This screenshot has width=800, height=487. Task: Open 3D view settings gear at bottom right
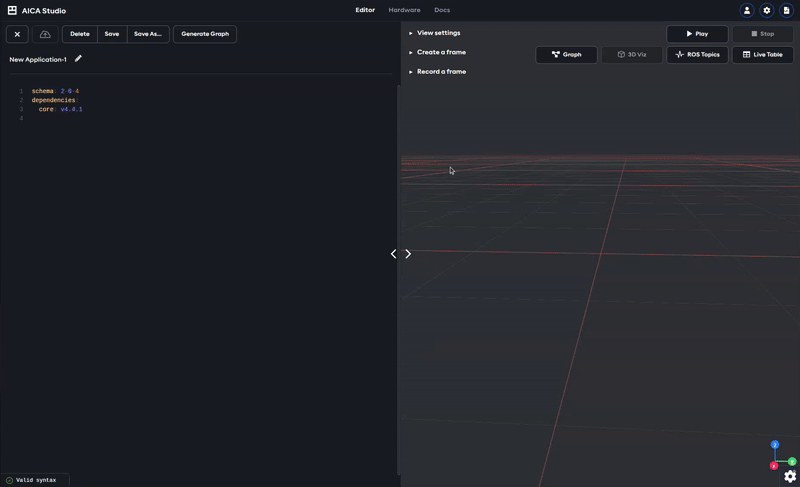[x=790, y=476]
